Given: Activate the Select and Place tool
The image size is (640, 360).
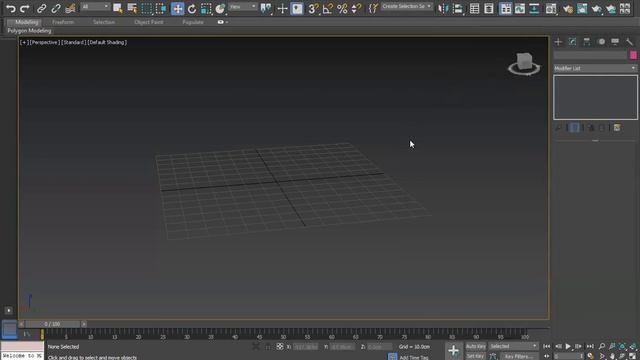Looking at the screenshot, I should click(220, 8).
